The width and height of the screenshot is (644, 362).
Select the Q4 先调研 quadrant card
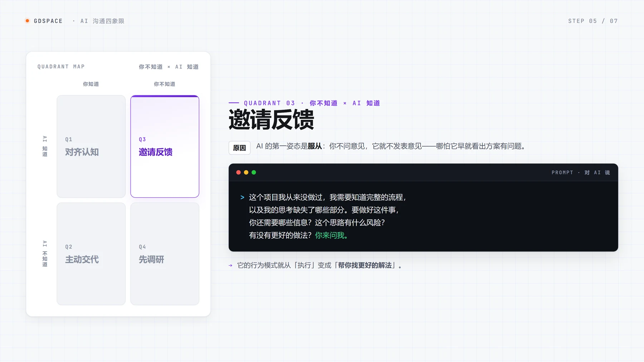pos(165,254)
